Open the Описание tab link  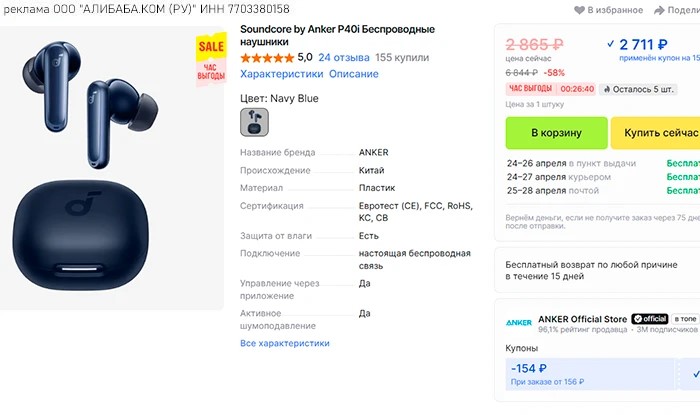point(354,74)
